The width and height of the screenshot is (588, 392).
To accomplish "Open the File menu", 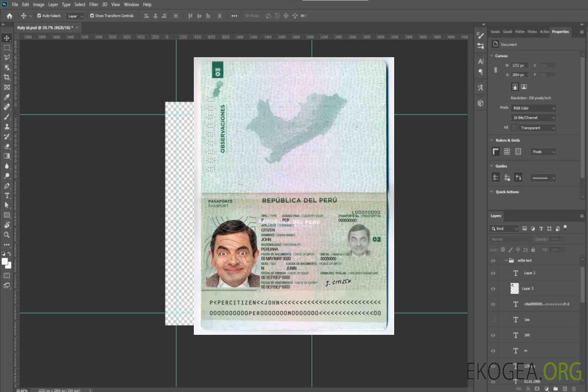I will [x=15, y=4].
